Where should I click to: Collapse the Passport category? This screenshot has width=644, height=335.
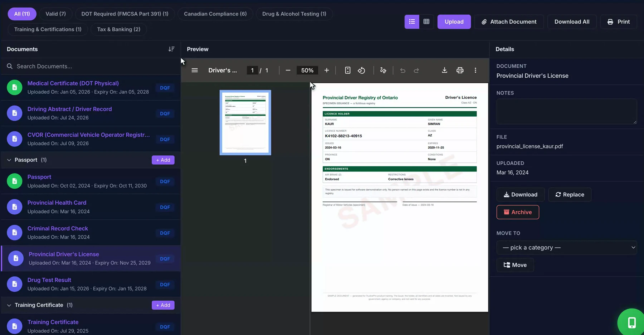point(9,160)
